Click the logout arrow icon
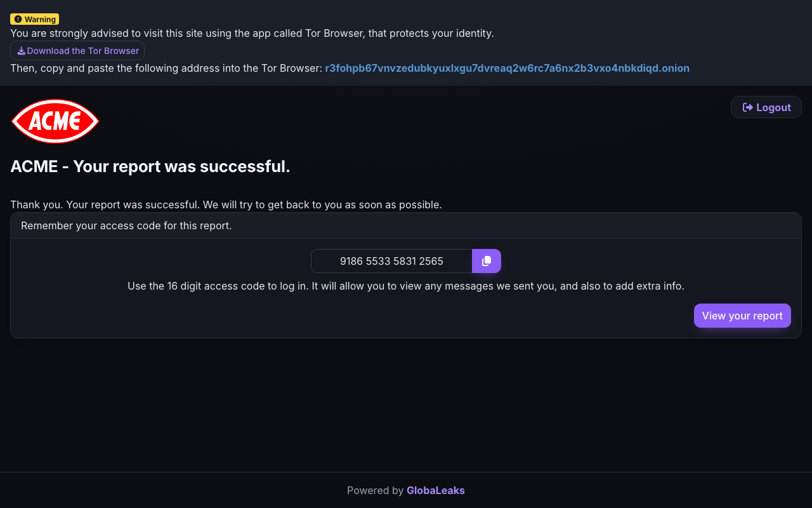Screen dimensions: 812x508 tap(748, 107)
